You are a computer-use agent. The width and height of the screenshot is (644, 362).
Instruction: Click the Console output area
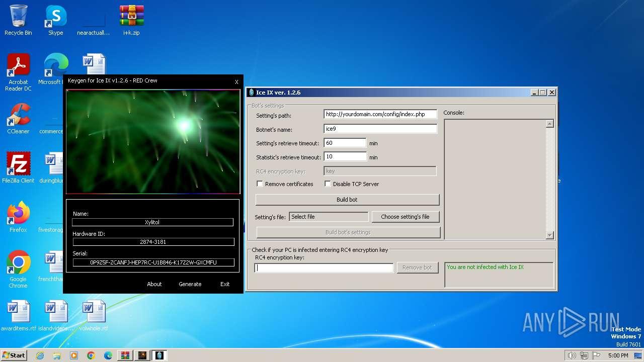coord(495,179)
